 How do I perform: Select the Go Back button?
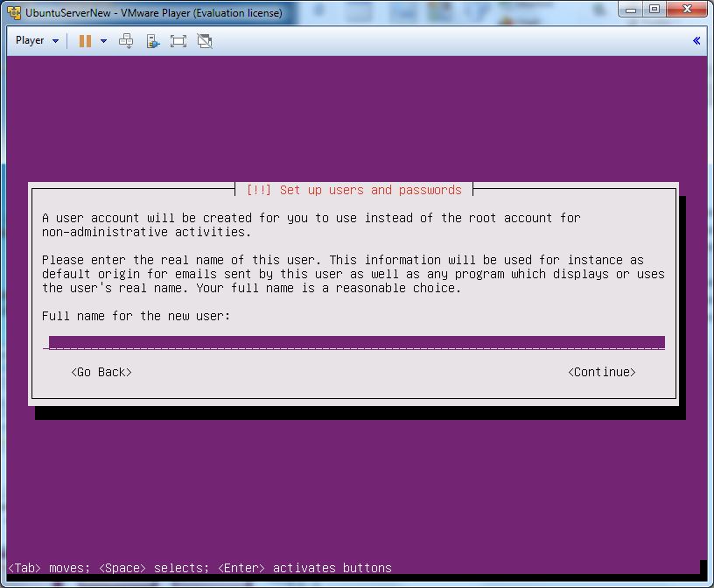tap(101, 372)
